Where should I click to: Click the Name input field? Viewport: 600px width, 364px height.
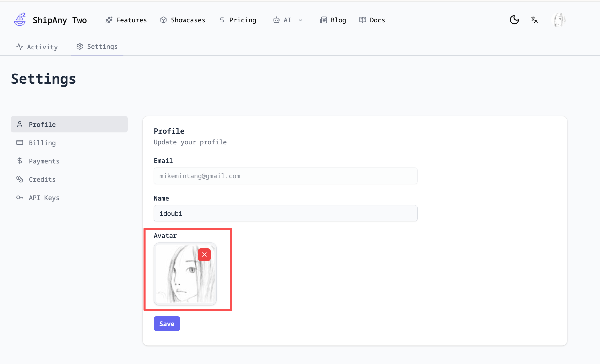285,213
